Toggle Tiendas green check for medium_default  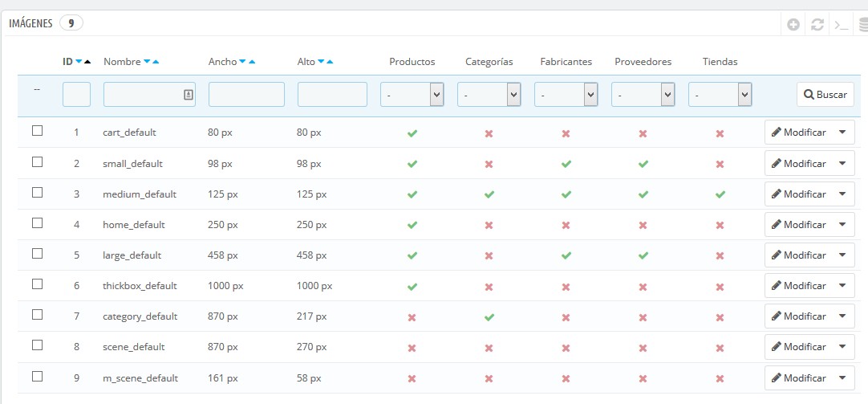720,194
